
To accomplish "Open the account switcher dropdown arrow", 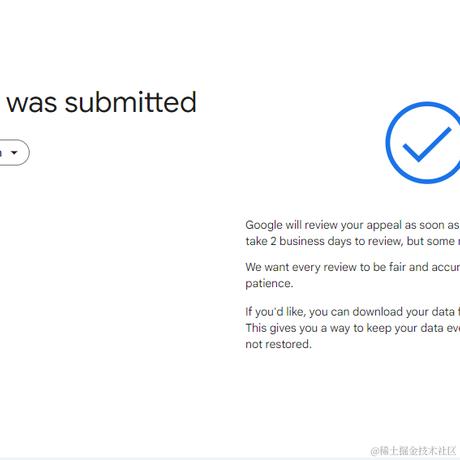I will [14, 153].
